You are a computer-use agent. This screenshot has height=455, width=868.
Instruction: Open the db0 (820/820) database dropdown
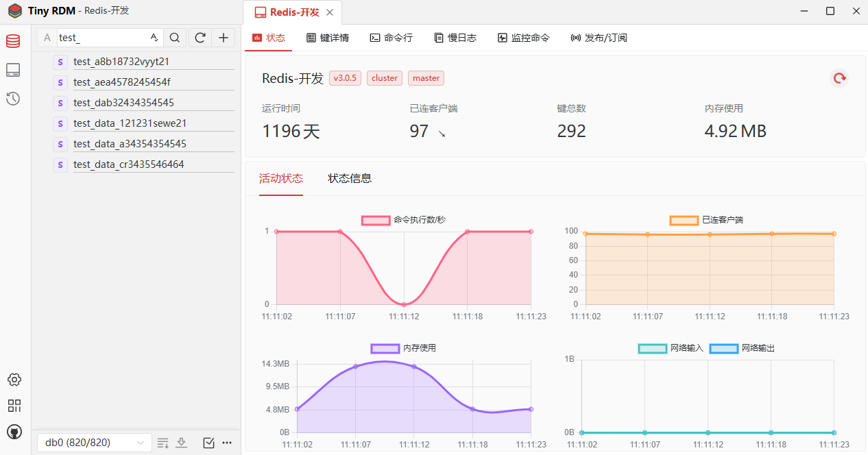[x=95, y=443]
